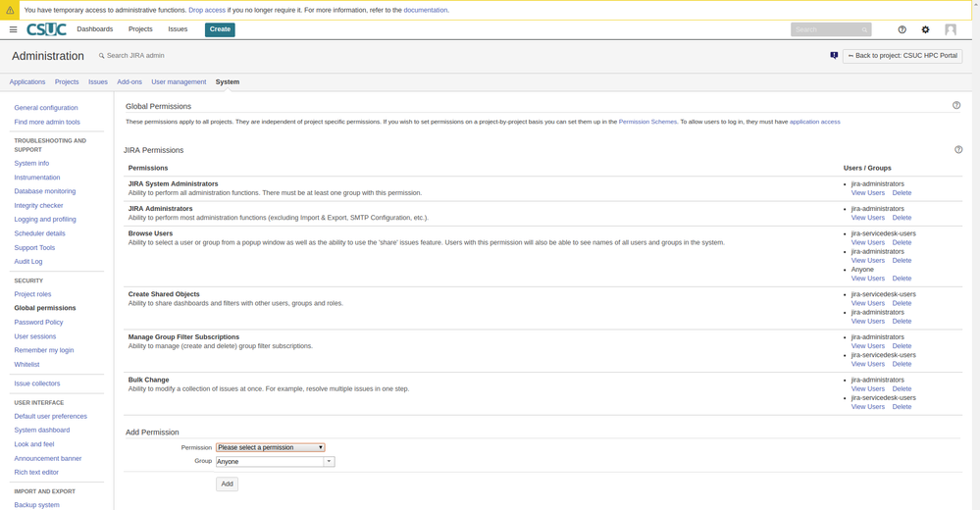Open Instrumentation in sidebar

point(37,178)
